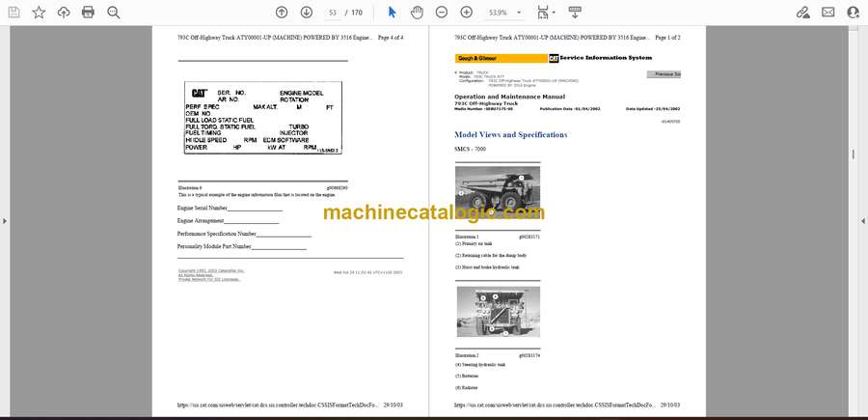This screenshot has height=420, width=868.
Task: Go to previous page arrow
Action: [x=282, y=13]
